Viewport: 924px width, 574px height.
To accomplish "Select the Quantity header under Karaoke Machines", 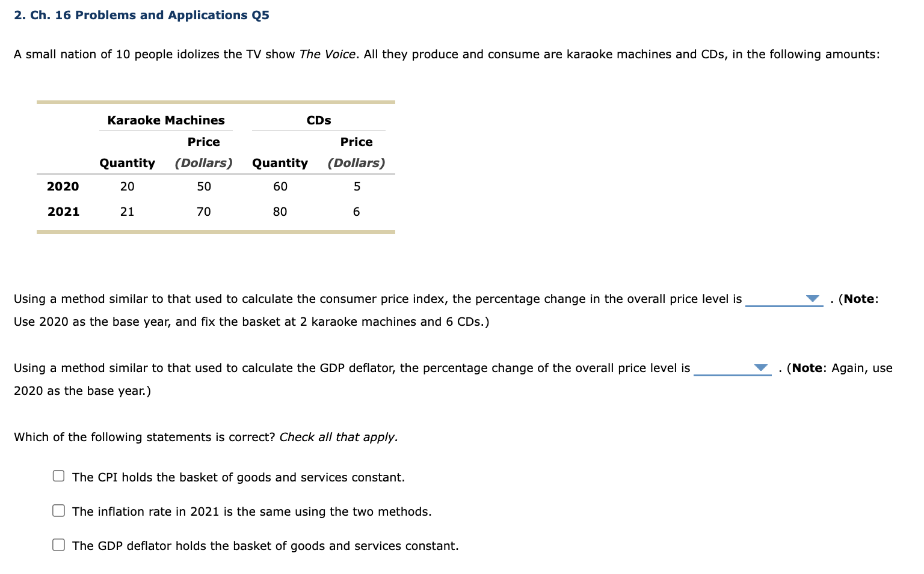I will [x=127, y=162].
